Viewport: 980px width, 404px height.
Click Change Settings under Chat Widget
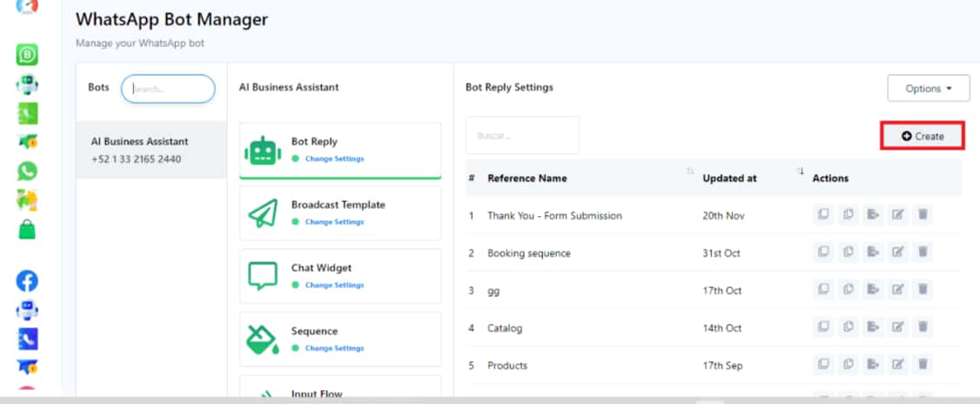pyautogui.click(x=334, y=286)
